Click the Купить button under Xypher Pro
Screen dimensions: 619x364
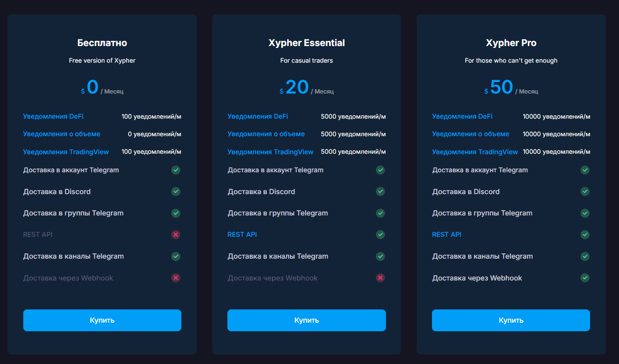(511, 320)
